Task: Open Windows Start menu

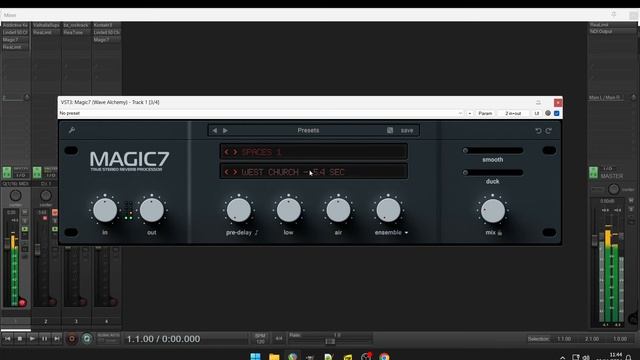Action: [255, 356]
